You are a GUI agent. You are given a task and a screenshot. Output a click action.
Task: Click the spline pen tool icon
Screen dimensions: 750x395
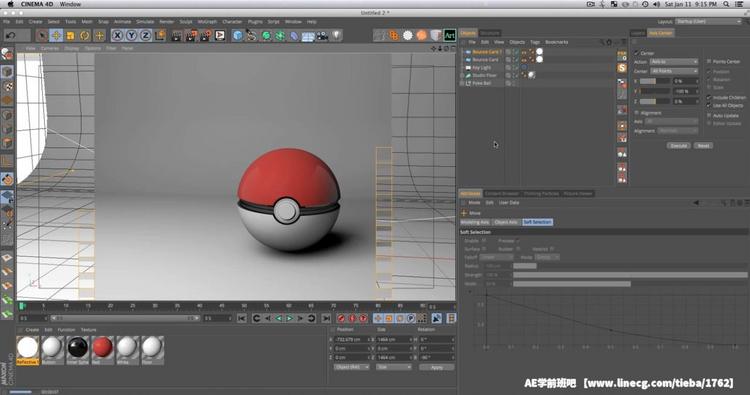[x=252, y=35]
